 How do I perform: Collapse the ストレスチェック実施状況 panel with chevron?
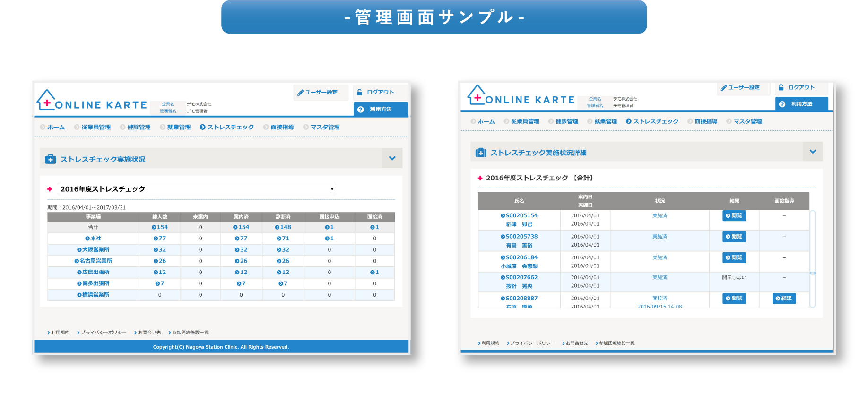[392, 158]
